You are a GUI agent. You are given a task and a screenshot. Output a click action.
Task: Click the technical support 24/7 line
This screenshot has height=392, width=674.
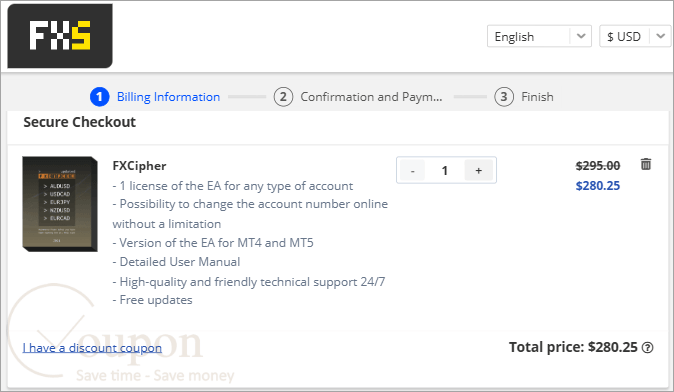249,282
